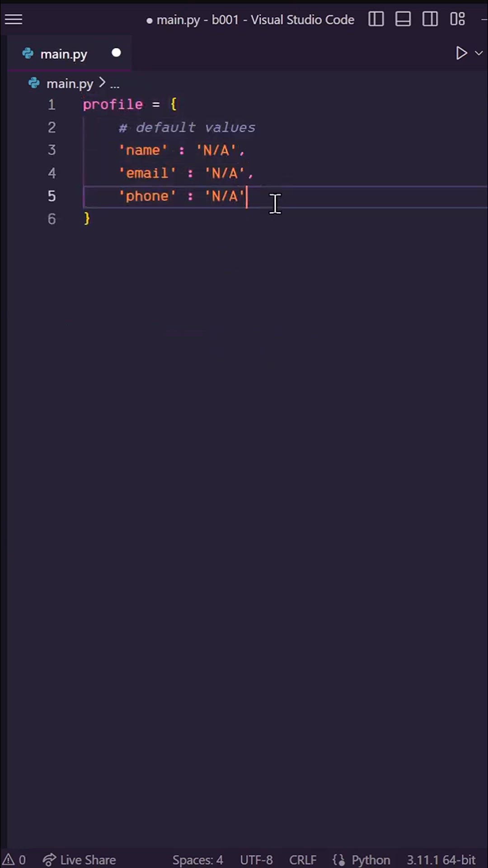Viewport: 488px width, 868px height.
Task: Toggle the secondary side bar layout icon
Action: tap(430, 19)
